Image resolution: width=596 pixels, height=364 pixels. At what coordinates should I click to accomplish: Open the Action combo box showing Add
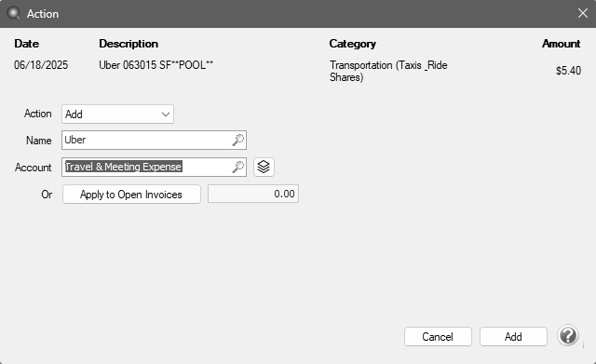pyautogui.click(x=118, y=114)
